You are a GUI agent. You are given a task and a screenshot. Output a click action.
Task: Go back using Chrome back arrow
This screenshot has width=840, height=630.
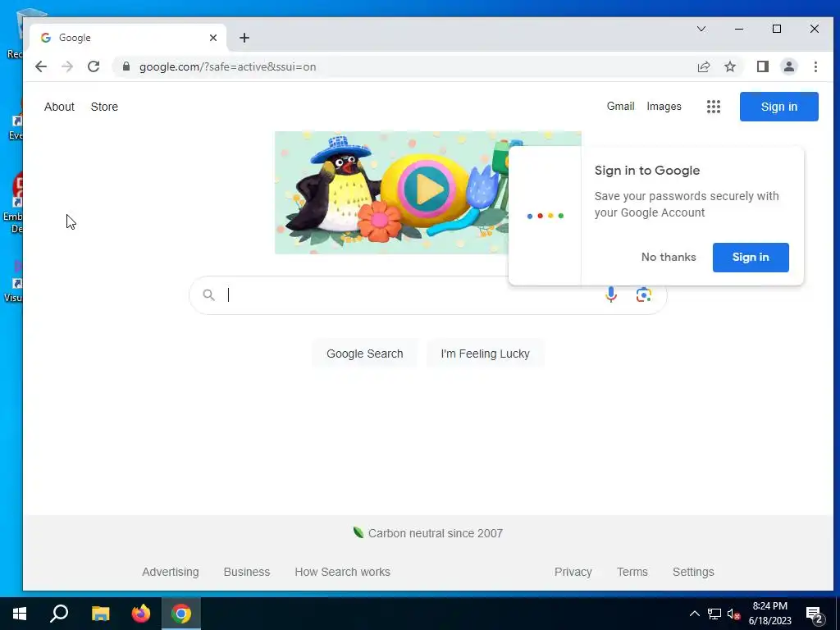click(41, 66)
